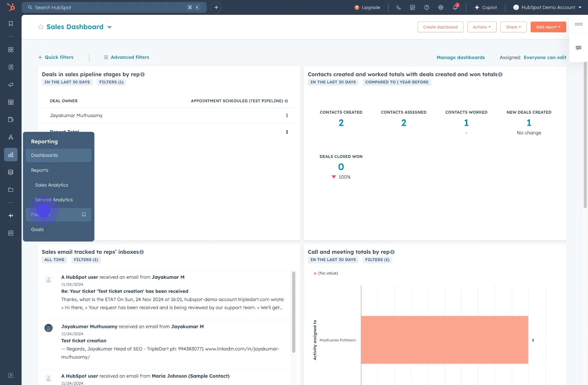588x385 pixels.
Task: Click the HubSpot sprocket logo
Action: (x=11, y=7)
